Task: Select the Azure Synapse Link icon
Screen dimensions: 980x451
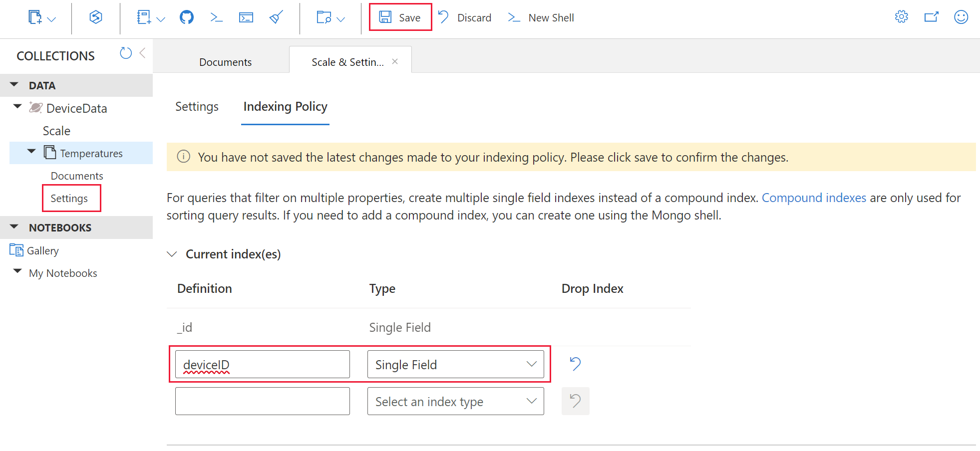Action: tap(95, 16)
